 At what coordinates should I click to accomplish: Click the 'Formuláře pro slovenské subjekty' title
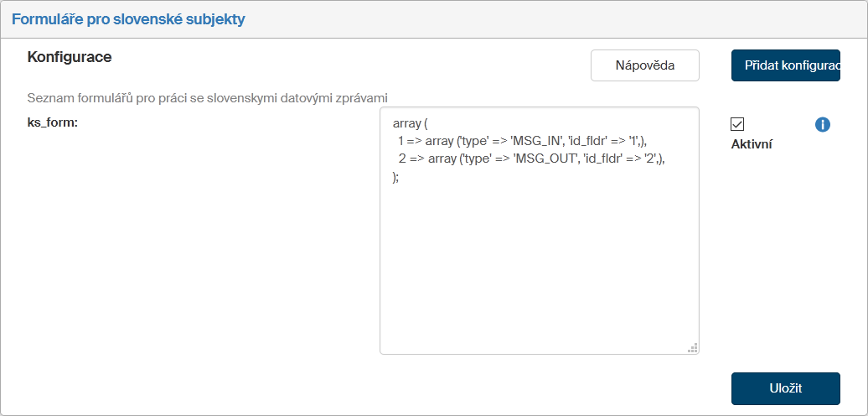(128, 19)
